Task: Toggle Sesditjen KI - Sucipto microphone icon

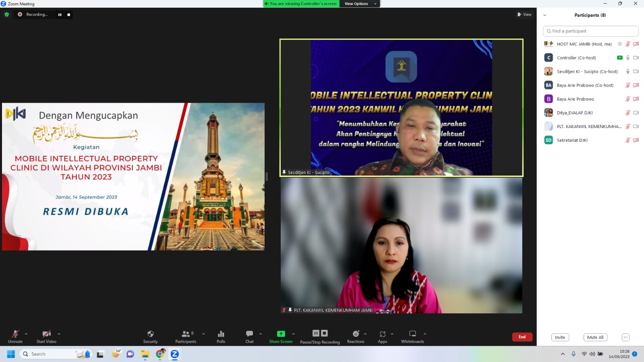Action: coord(627,71)
